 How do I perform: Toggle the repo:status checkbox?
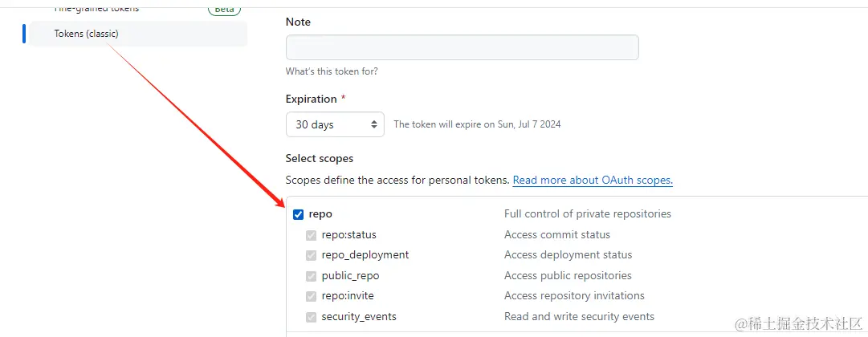(311, 235)
